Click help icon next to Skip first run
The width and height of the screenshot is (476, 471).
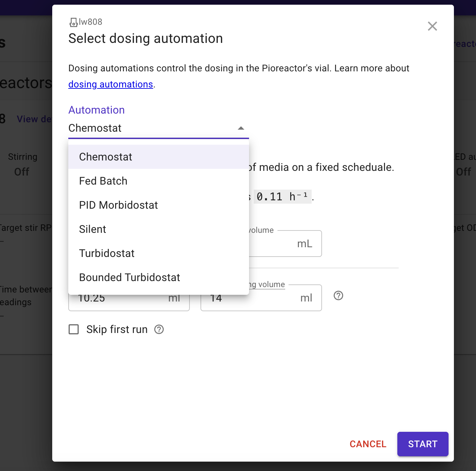(x=159, y=330)
